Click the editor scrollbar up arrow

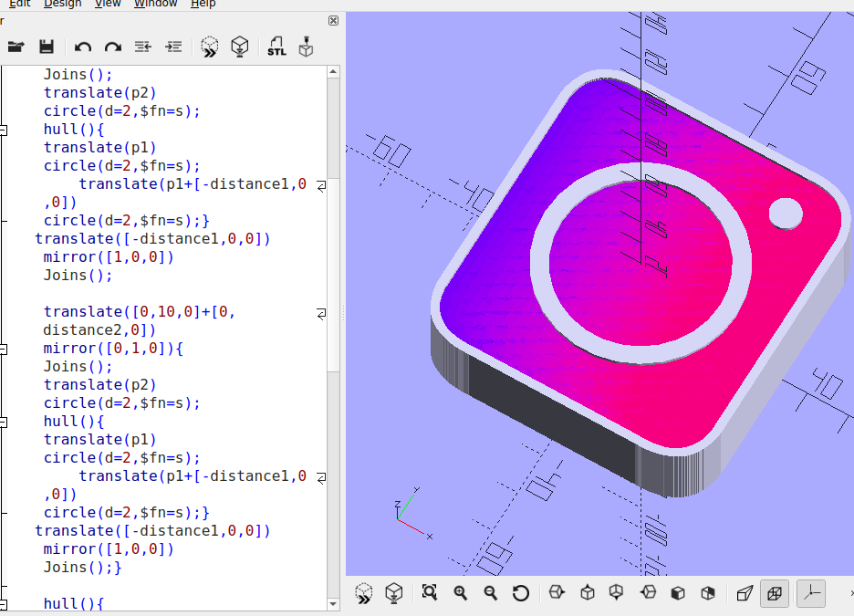(x=333, y=72)
